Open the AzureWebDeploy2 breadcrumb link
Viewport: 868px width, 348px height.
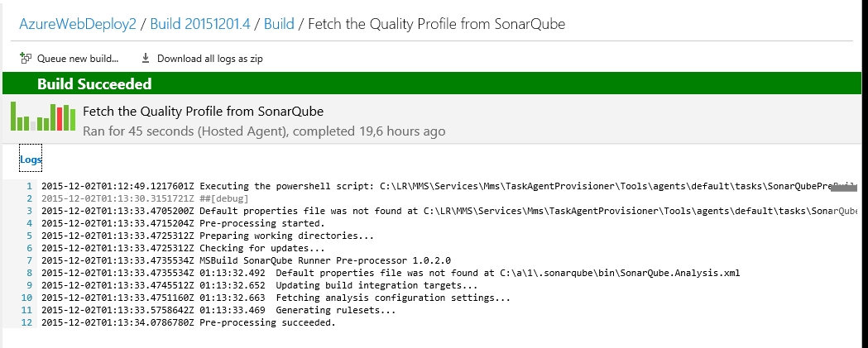click(78, 24)
